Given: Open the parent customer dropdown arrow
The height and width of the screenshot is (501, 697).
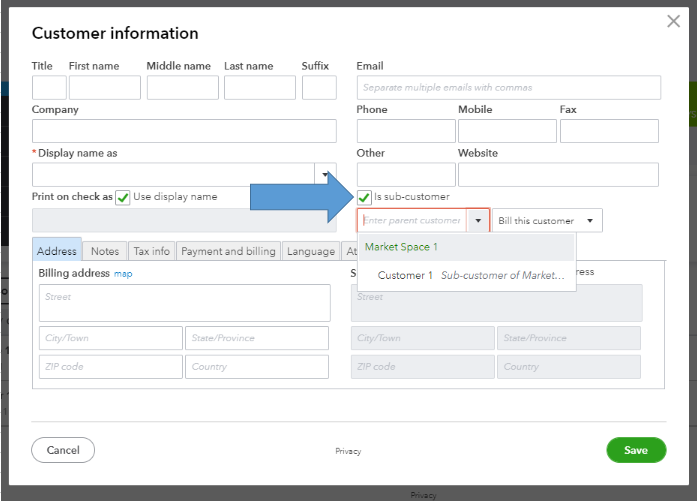Looking at the screenshot, I should click(478, 221).
